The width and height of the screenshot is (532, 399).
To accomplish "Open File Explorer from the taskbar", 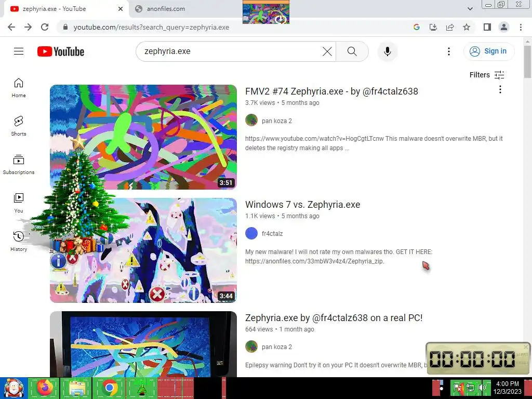I will click(x=77, y=388).
